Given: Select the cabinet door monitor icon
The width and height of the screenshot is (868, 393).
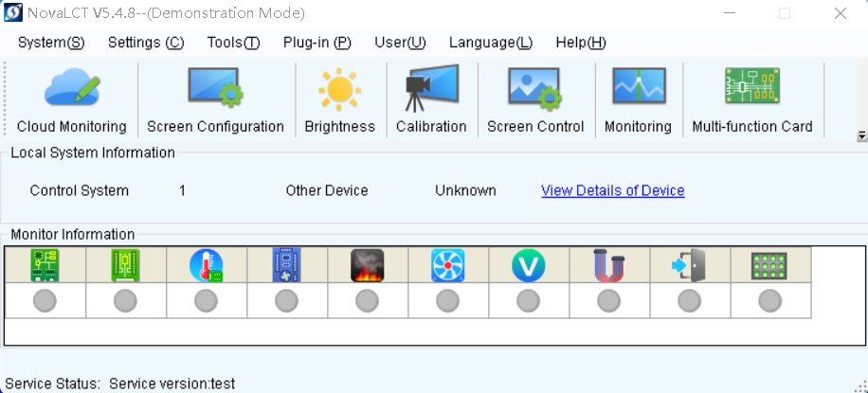Looking at the screenshot, I should click(689, 265).
